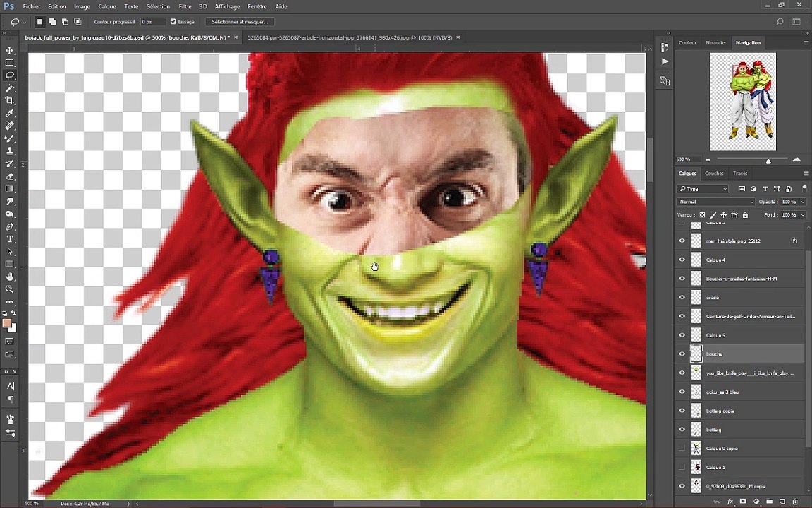Image resolution: width=812 pixels, height=508 pixels.
Task: Click subtract from selection mode icon
Action: point(65,22)
